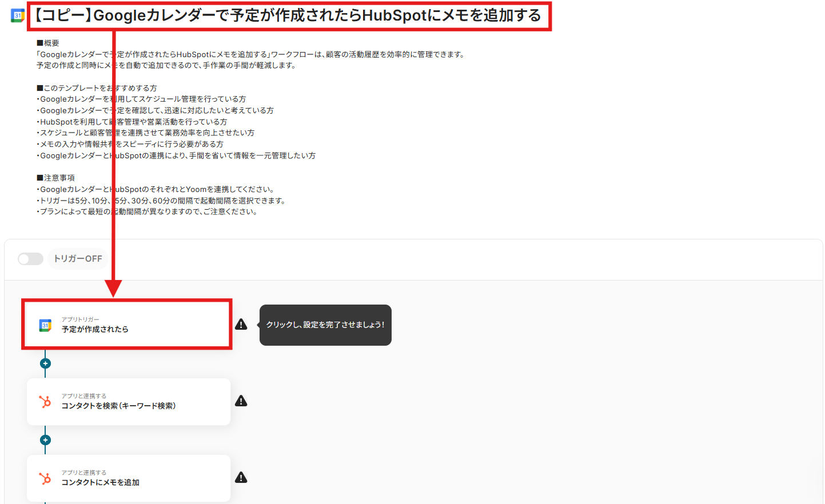This screenshot has height=504, width=825.
Task: Click the line ending 顧客の活動履歴を効率的に管理できます。
Action: point(251,54)
